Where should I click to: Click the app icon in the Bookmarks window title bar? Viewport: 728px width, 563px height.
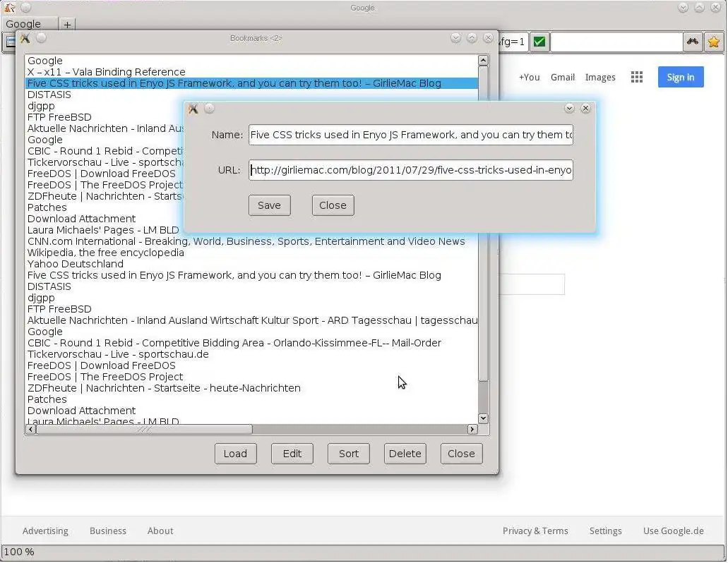click(25, 39)
